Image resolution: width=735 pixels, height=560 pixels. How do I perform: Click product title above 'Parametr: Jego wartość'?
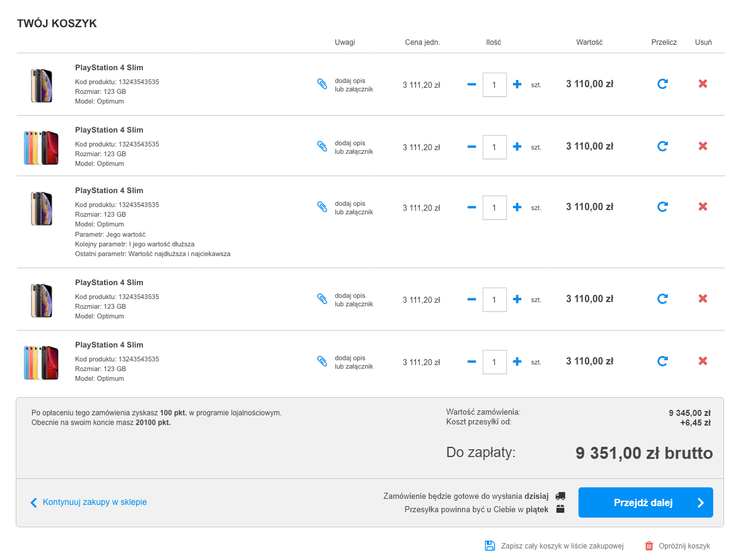tap(109, 191)
